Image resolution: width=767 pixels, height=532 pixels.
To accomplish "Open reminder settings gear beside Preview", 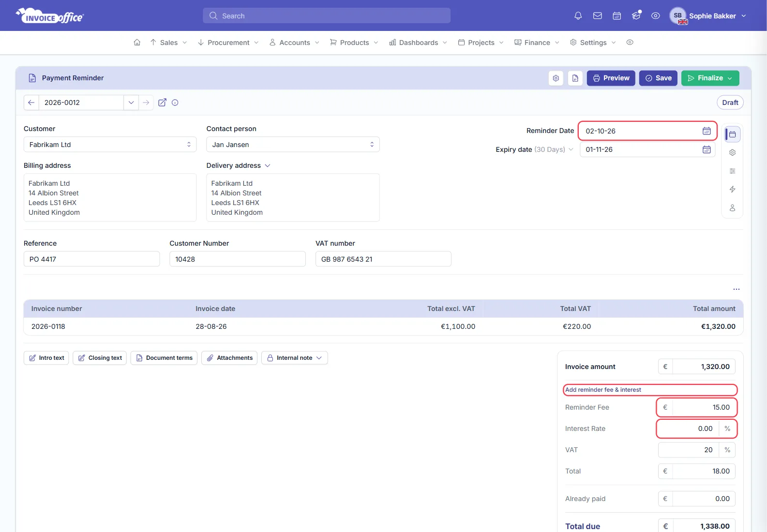I will pos(556,78).
